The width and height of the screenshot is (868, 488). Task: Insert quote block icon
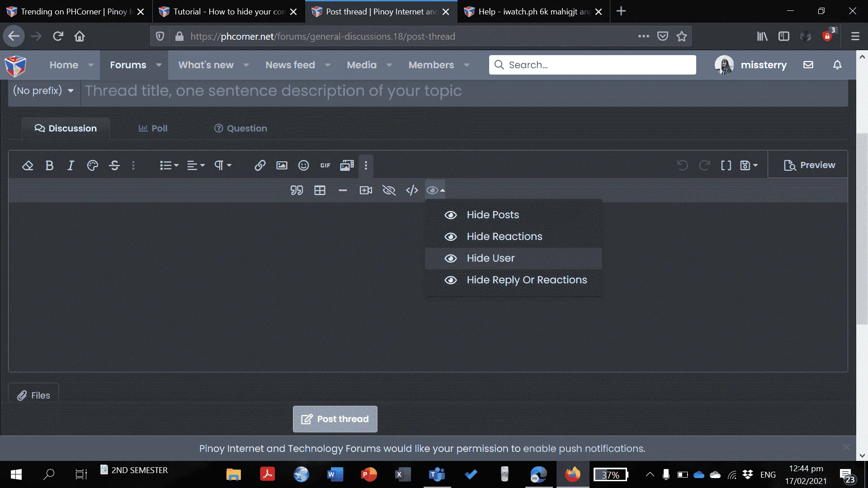click(297, 190)
